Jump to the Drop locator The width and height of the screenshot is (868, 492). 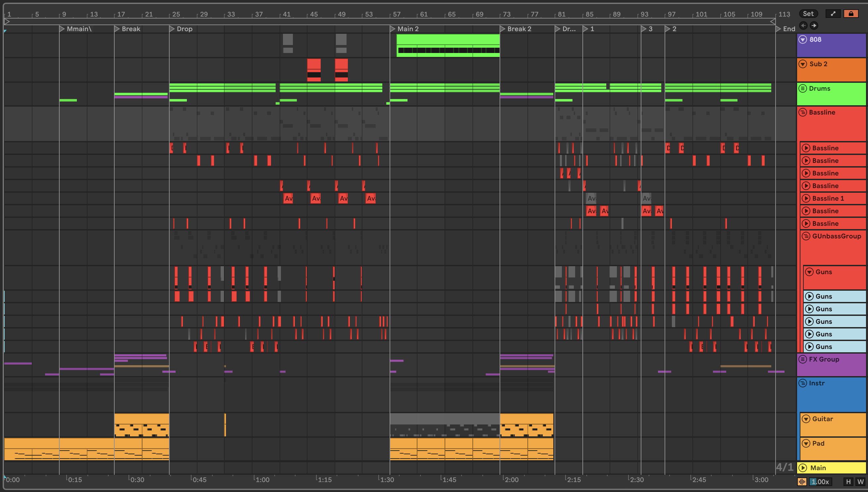click(172, 29)
